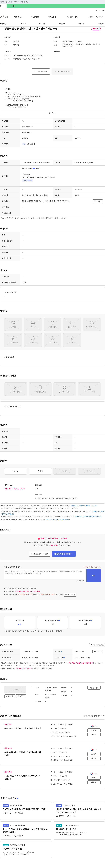Screen dimensions: 105x868
Task: Open the 취업지원 main menu
Action: [x=35, y=17]
